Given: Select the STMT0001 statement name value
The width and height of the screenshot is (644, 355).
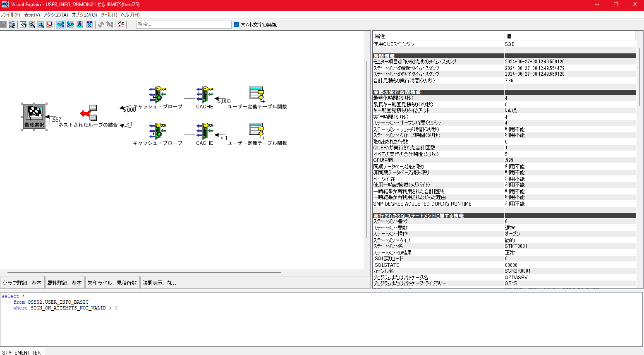Looking at the screenshot, I should [x=516, y=246].
